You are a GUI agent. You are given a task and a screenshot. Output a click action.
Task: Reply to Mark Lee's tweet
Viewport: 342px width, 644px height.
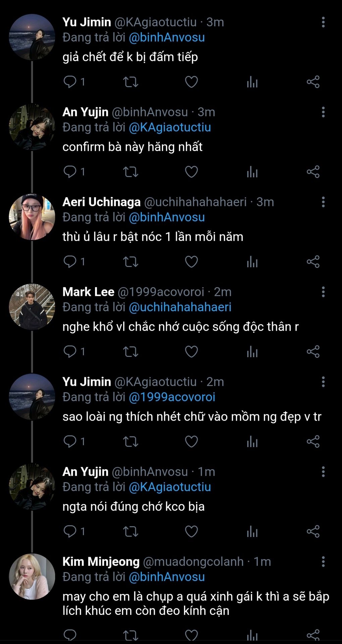point(70,352)
